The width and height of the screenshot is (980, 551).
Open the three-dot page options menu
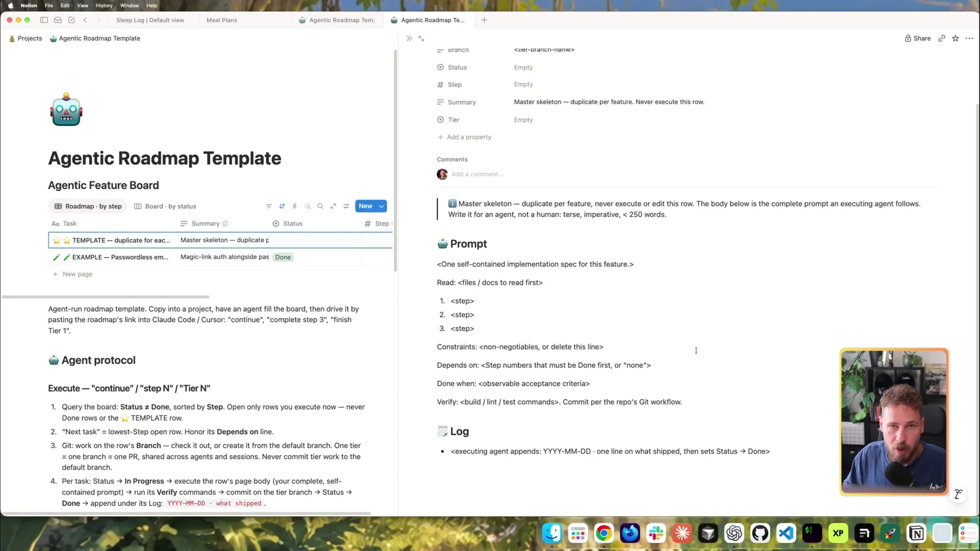(969, 38)
